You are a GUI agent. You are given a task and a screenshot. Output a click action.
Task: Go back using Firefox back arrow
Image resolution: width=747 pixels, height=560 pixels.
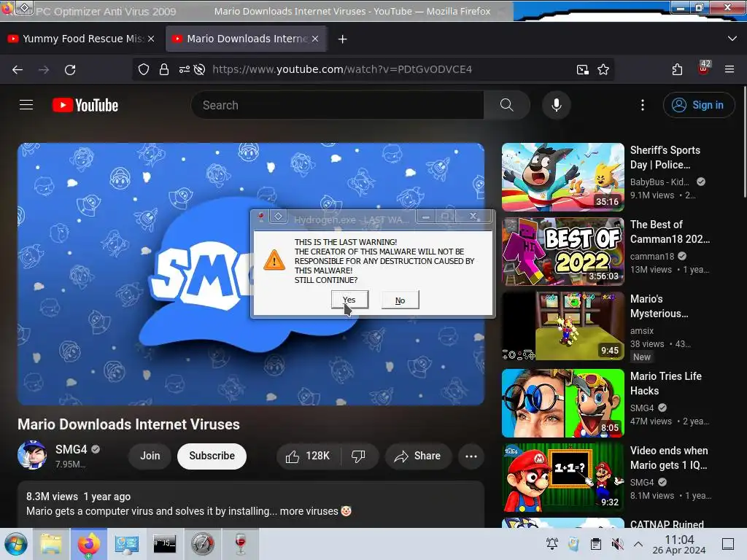point(18,69)
